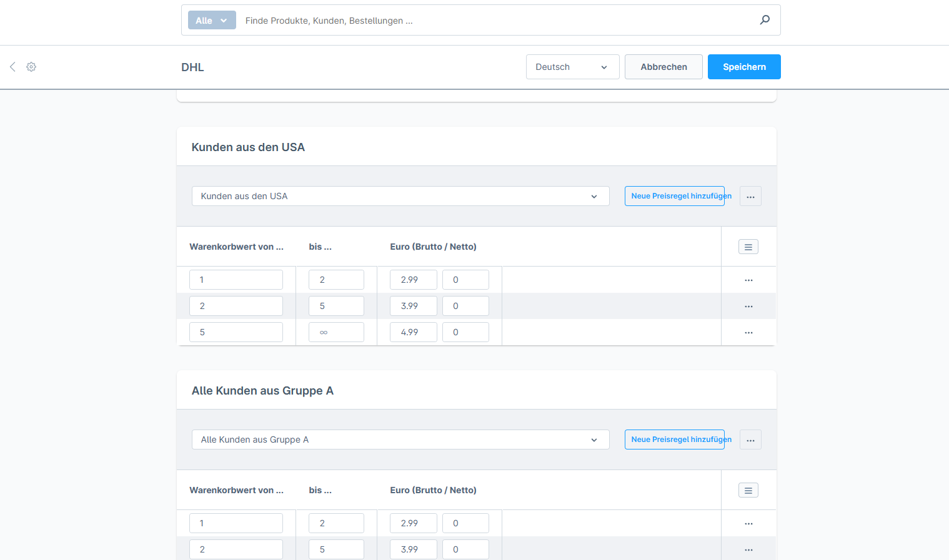This screenshot has height=560, width=949.
Task: Open row options for USA 2.99 row
Action: click(x=748, y=280)
